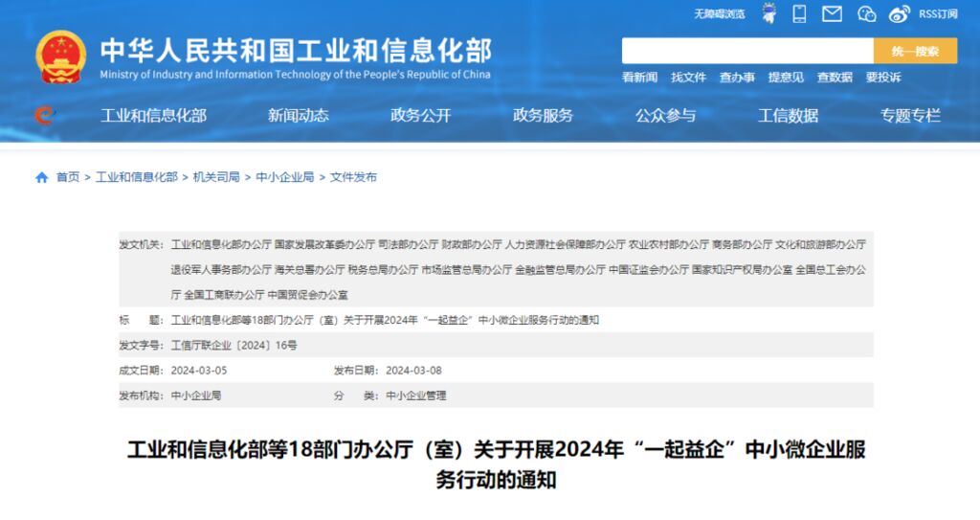Image resolution: width=980 pixels, height=520 pixels.
Task: Open 专题专栏 nav menu
Action: (911, 115)
